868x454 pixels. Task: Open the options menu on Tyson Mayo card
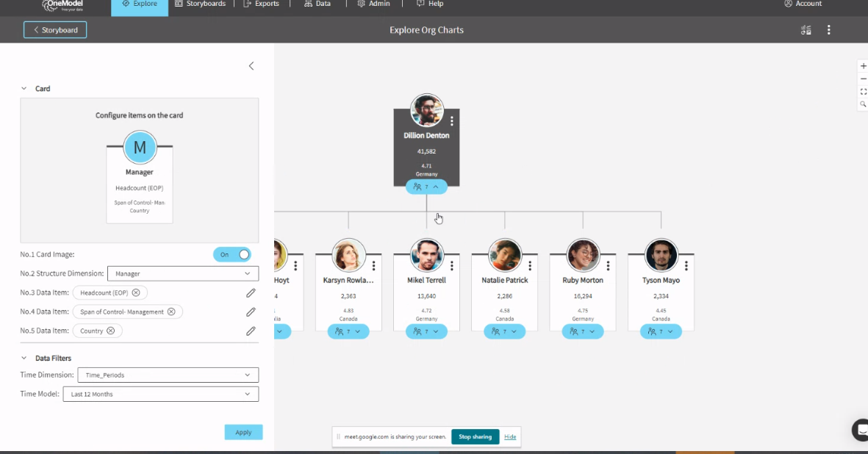coord(686,266)
